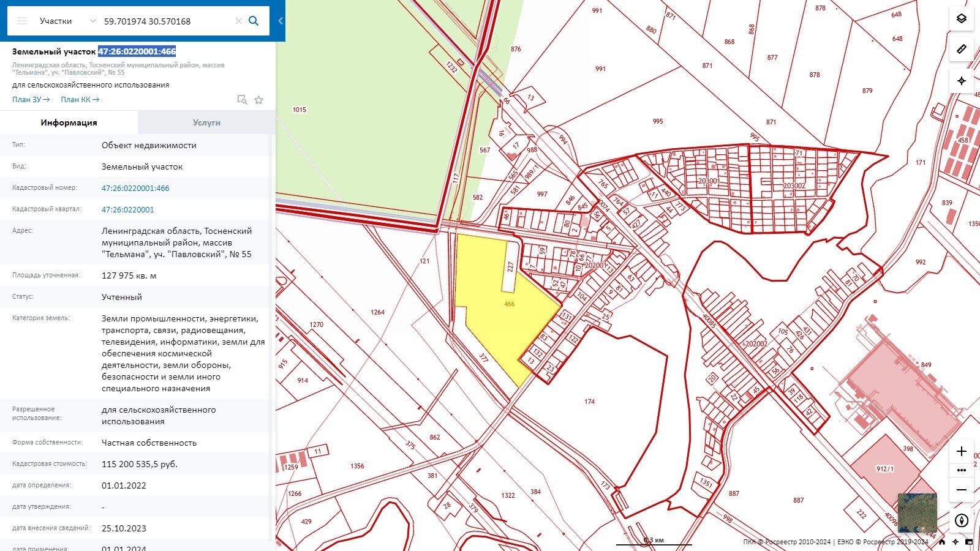Switch basemap via satellite thumbnail
The image size is (980, 551).
point(917,512)
